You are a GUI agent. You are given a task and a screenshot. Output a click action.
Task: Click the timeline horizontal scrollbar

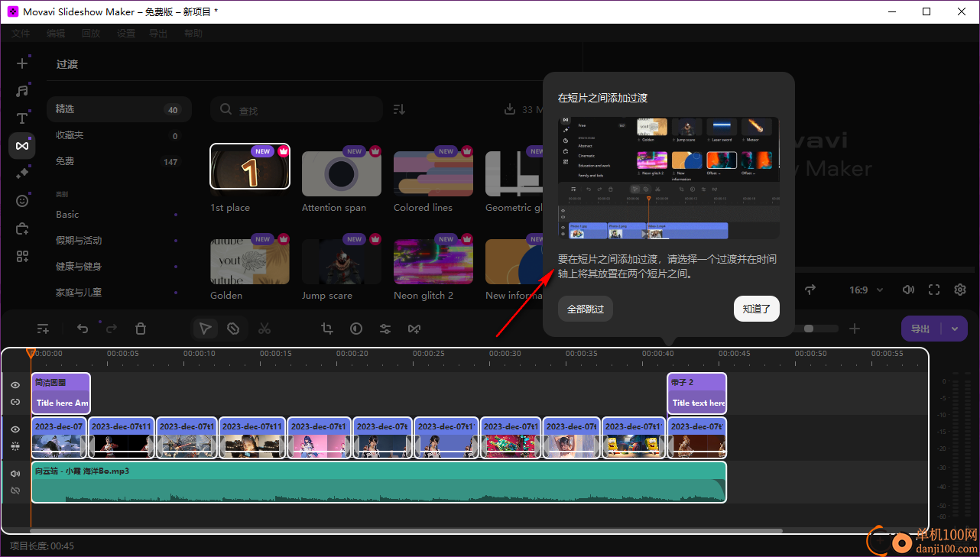coord(405,531)
